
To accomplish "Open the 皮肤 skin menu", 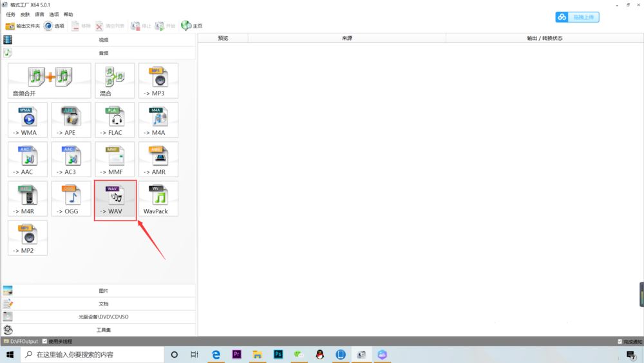I will (25, 14).
